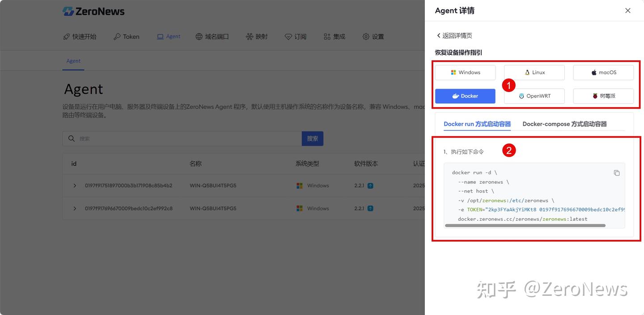Image resolution: width=644 pixels, height=315 pixels.
Task: Click the upgrade arrow icon in 992c8 row
Action: [370, 208]
